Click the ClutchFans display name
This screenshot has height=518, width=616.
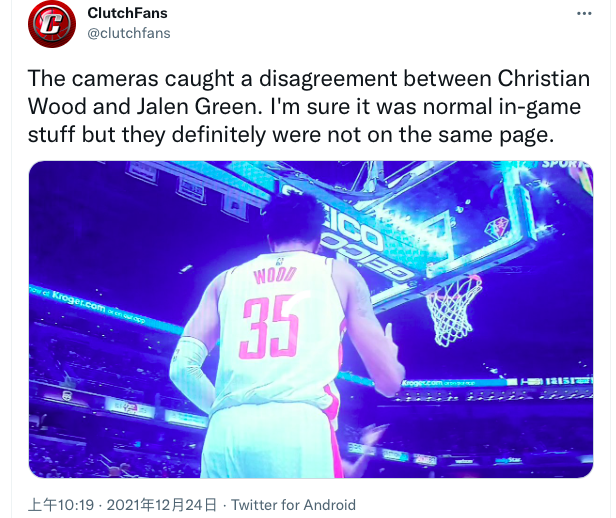point(127,13)
